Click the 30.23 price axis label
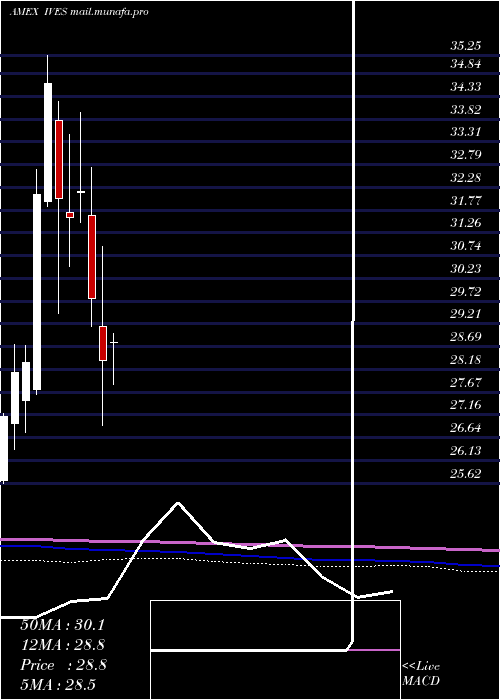The height and width of the screenshot is (700, 500). point(466,268)
